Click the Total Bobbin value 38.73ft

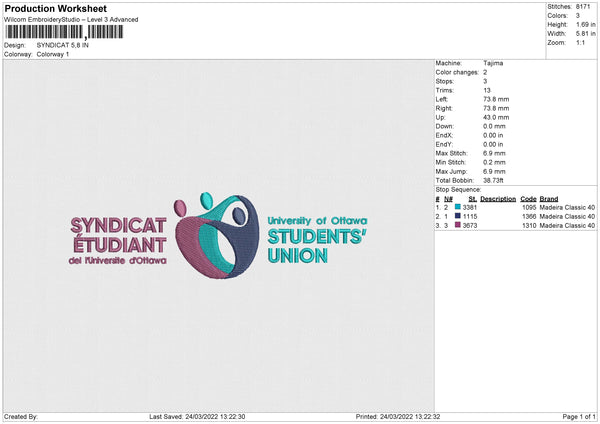[493, 181]
